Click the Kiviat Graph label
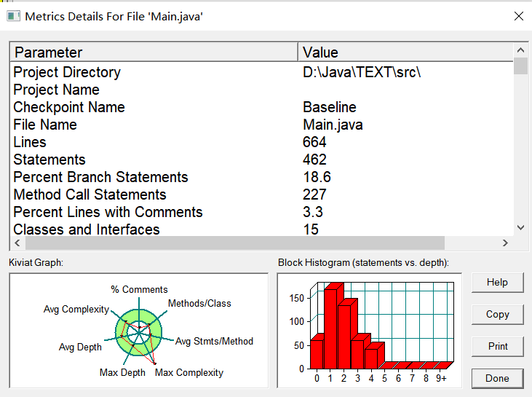The image size is (532, 397). [x=36, y=262]
